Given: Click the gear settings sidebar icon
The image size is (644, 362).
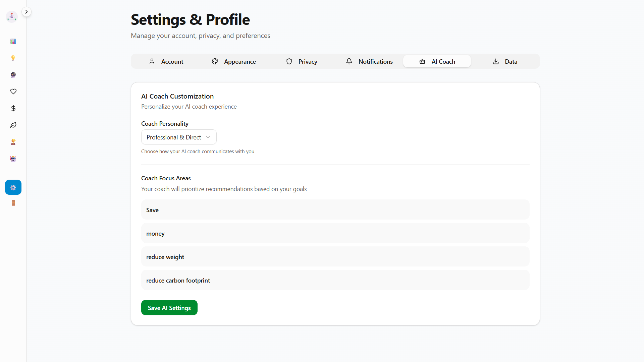Looking at the screenshot, I should coord(13,187).
